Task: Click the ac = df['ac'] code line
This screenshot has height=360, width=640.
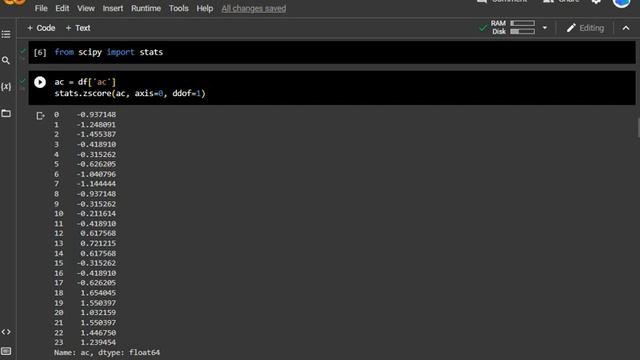Action: point(85,82)
